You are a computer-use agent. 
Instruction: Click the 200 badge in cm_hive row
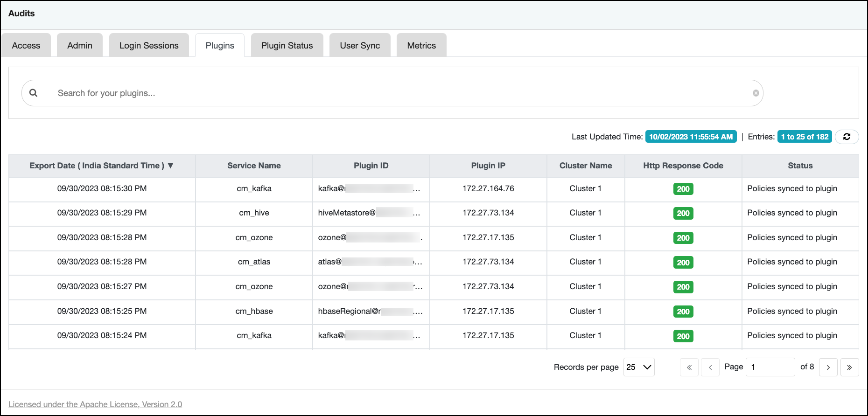(683, 213)
